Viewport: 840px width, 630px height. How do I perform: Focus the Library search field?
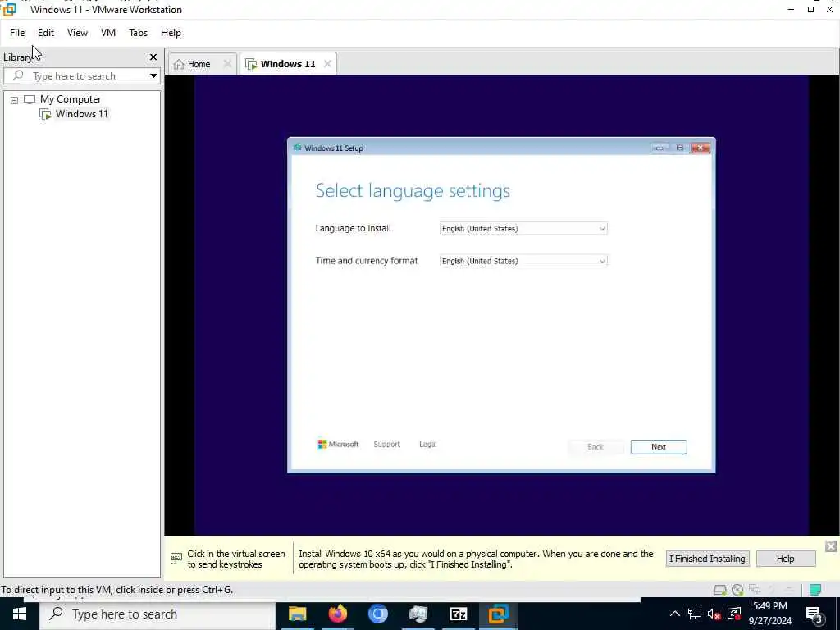pos(75,76)
